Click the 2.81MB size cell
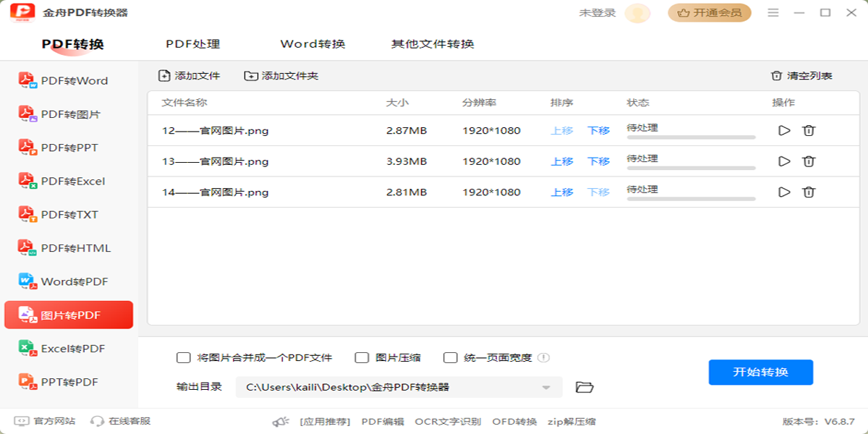 pyautogui.click(x=407, y=192)
